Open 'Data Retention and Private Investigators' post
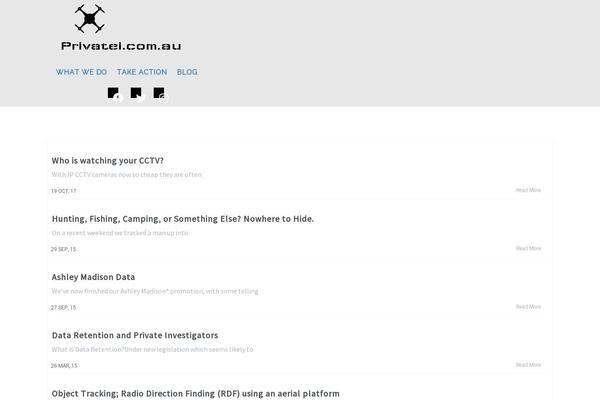Image resolution: width=600 pixels, height=400 pixels. tap(135, 335)
